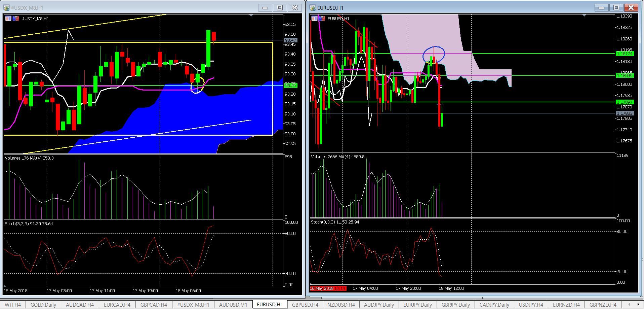Click the "17 May 11:00" time label on the USDX chart
This screenshot has height=309, width=644.
[102, 291]
